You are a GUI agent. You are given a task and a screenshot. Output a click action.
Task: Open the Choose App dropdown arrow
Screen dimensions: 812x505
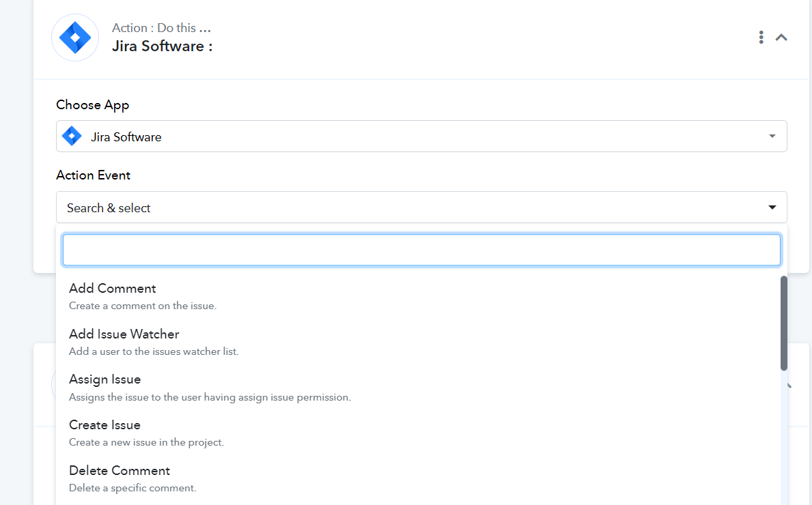click(x=772, y=136)
